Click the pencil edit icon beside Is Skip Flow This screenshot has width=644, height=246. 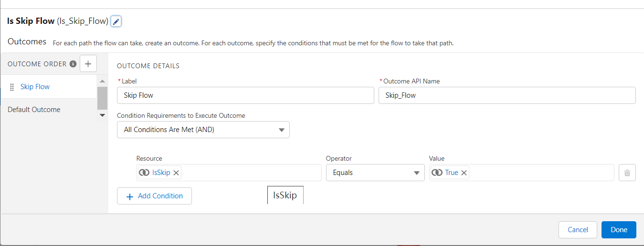point(116,21)
